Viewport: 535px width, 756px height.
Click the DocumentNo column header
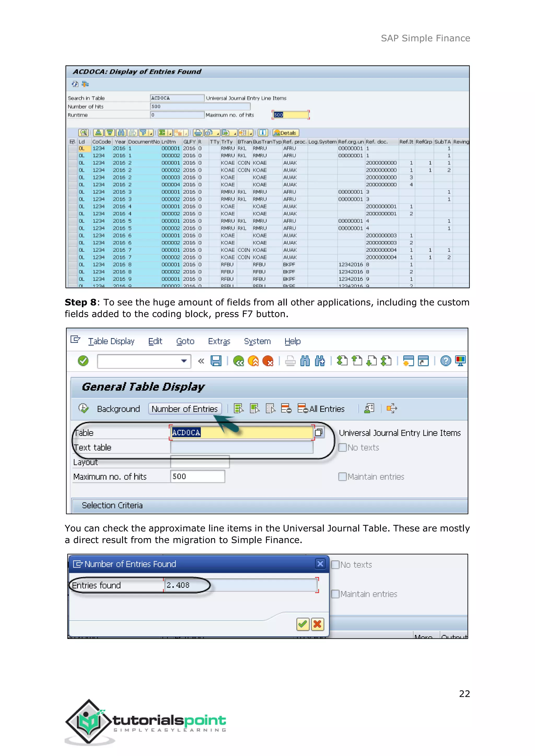(x=144, y=142)
